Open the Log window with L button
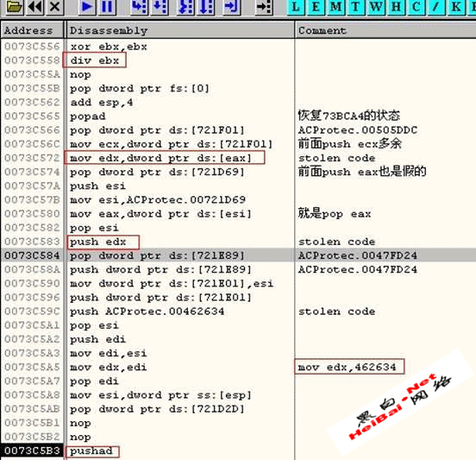The image size is (476, 460). (296, 6)
